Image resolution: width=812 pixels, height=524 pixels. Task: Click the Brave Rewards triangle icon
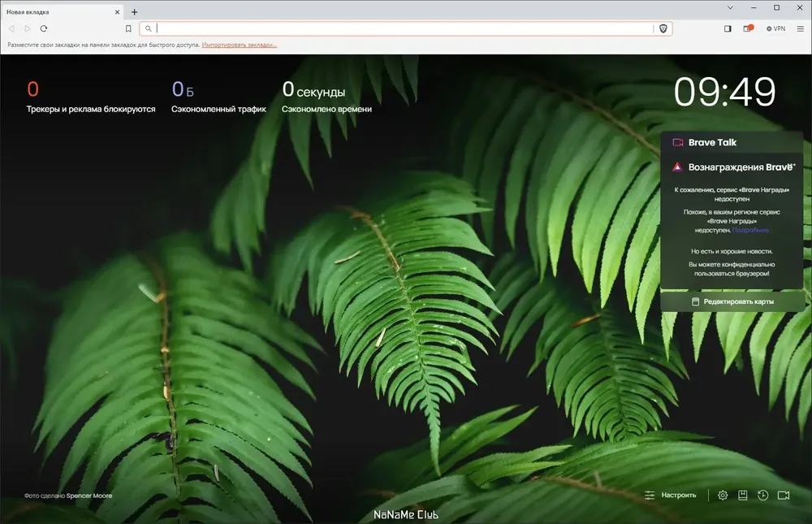(x=677, y=167)
